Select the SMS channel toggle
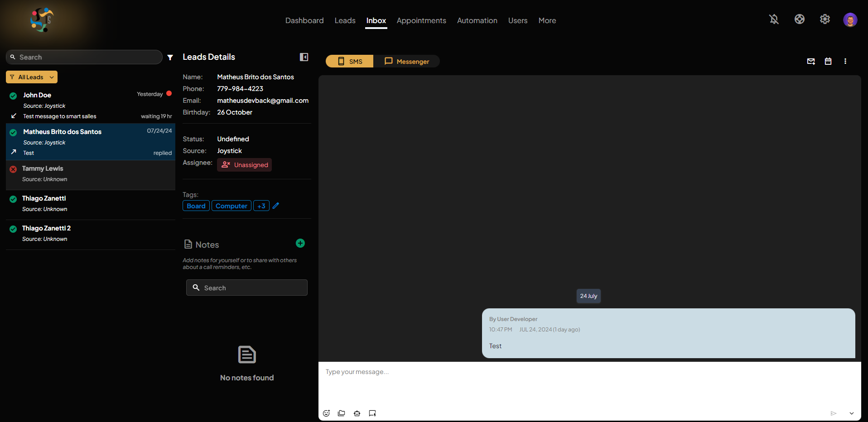868x422 pixels. [350, 62]
